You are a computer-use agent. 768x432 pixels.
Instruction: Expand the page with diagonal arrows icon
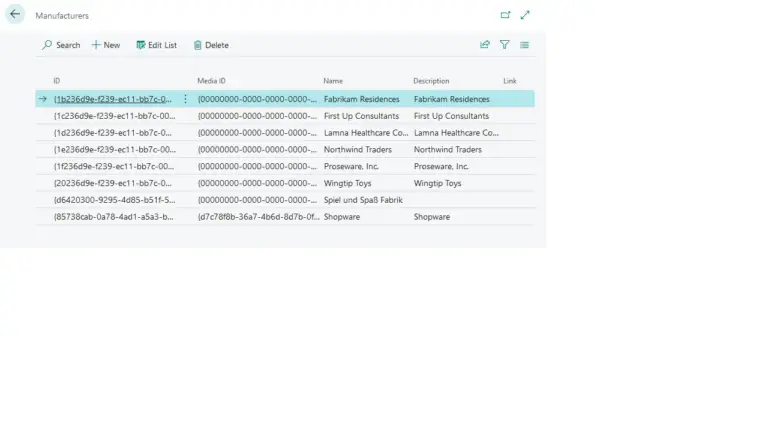pyautogui.click(x=525, y=15)
